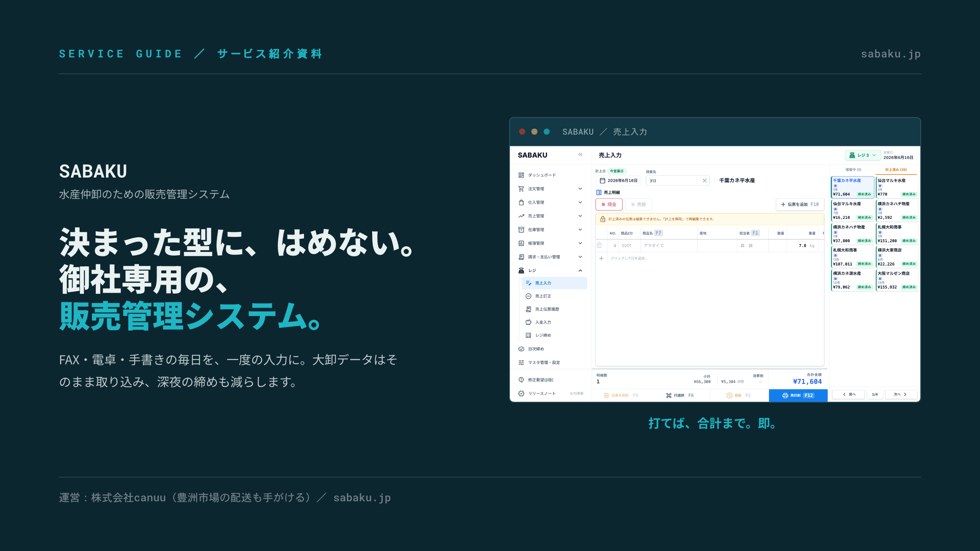Click the 売上明細 list icon

point(599,192)
